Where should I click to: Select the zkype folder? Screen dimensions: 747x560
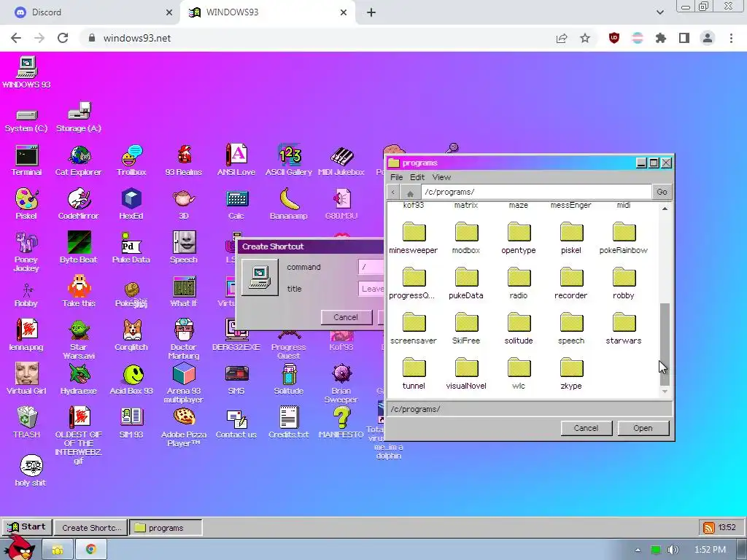pos(571,374)
